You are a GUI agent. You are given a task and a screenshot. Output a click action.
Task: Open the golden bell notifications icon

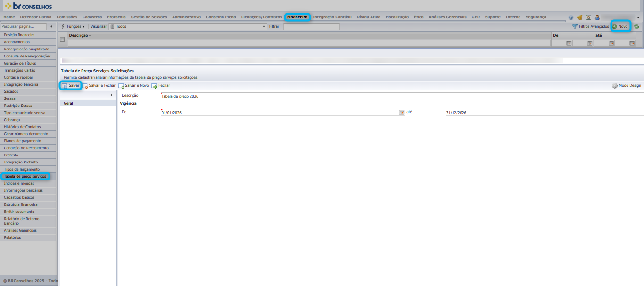point(579,17)
